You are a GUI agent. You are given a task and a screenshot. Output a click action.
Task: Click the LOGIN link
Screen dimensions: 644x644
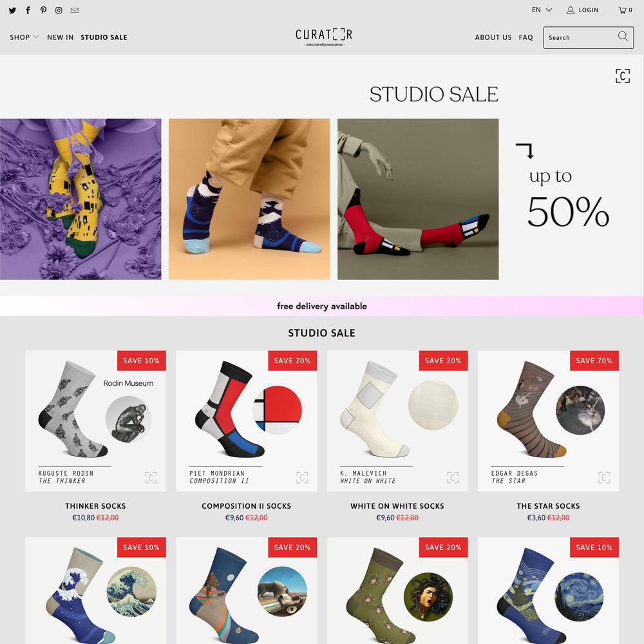point(582,10)
